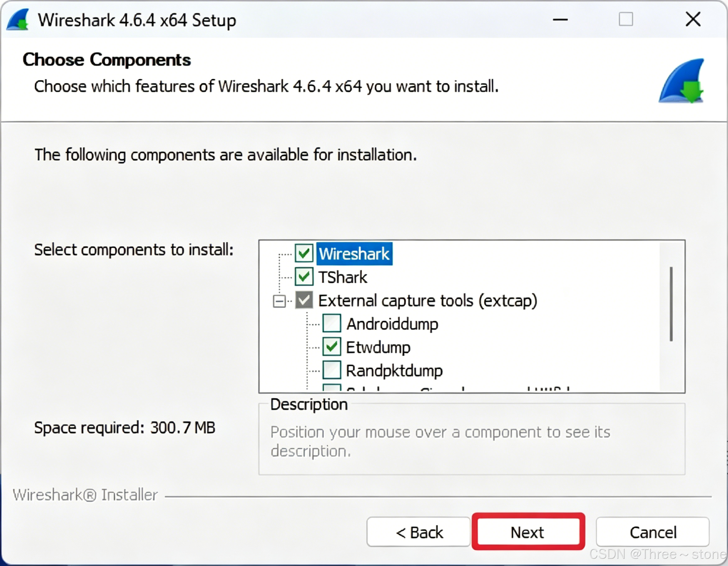
Task: Disable the Etwdump checkbox
Action: pos(332,347)
